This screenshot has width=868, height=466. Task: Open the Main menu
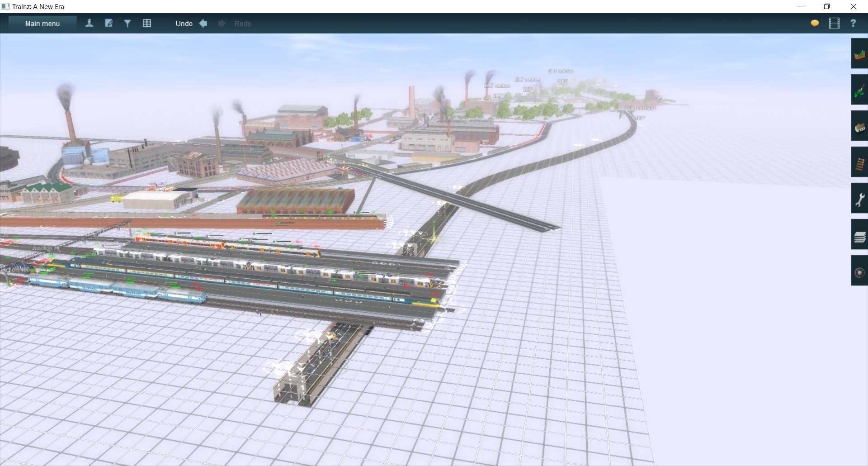click(x=42, y=24)
